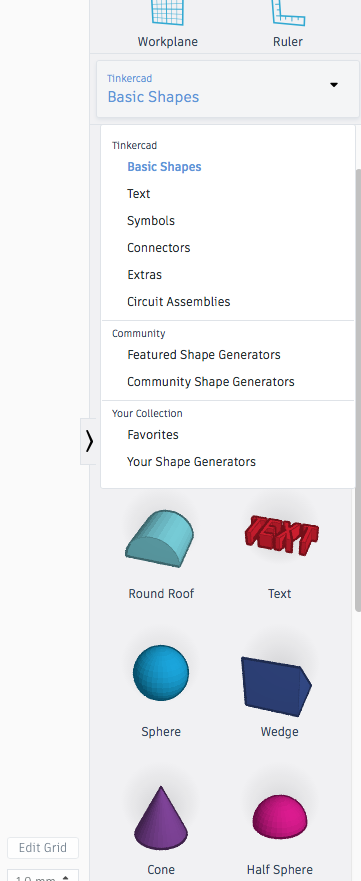Pick the pink Half Sphere shape
Screen dimensions: 361x881
click(280, 818)
